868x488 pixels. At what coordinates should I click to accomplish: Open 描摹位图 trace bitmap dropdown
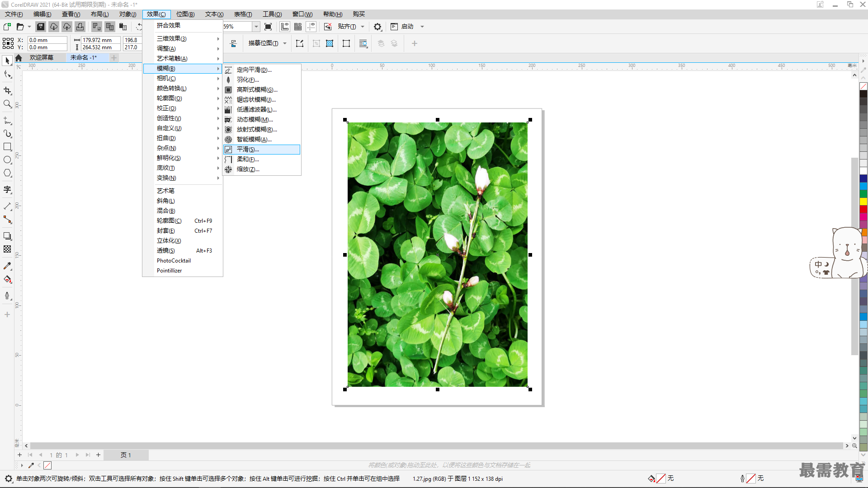[285, 43]
